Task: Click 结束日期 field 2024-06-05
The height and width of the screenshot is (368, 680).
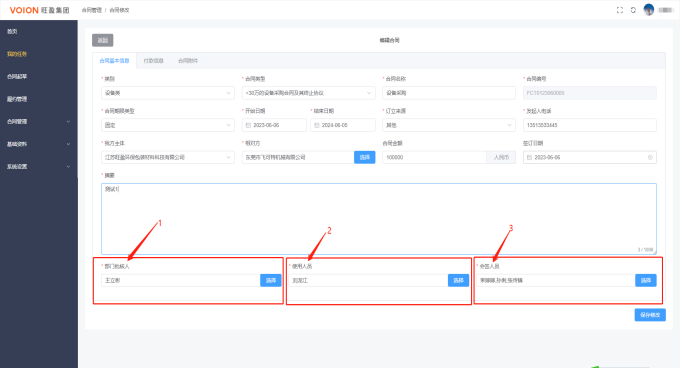Action: [343, 125]
